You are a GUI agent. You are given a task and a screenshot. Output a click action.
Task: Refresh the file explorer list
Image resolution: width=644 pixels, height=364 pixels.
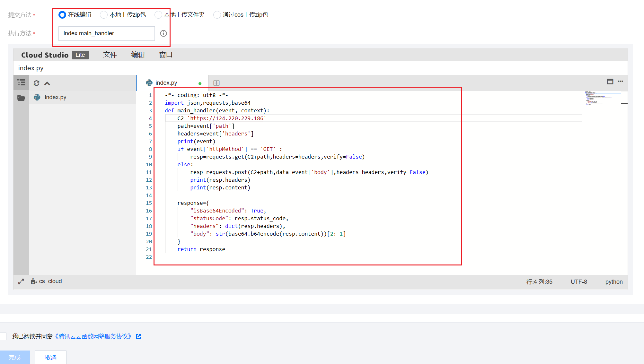pyautogui.click(x=36, y=83)
